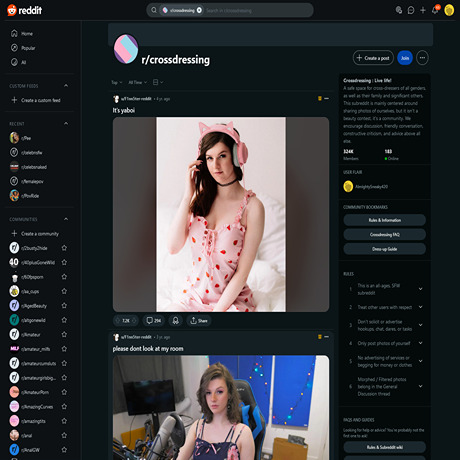The width and height of the screenshot is (460, 460).
Task: Open the Crossdressing FAQ bookmark
Action: [x=385, y=234]
